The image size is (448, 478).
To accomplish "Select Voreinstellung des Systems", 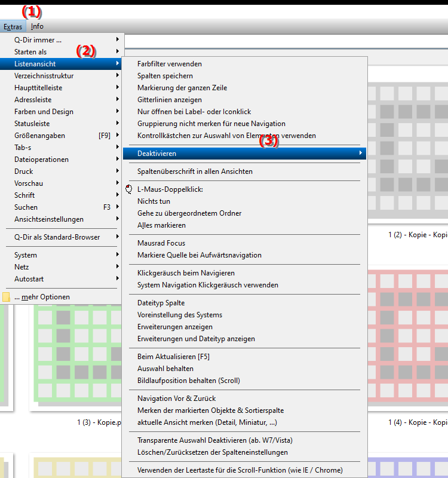I will pos(244,315).
